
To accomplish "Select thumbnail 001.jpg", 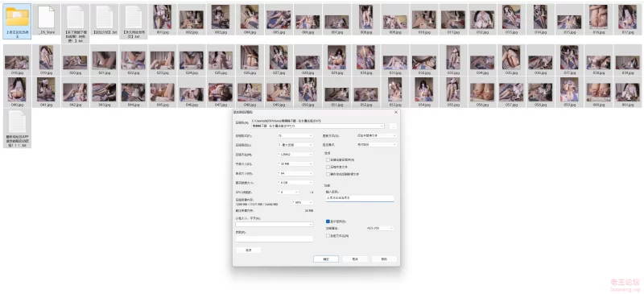I will (163, 17).
